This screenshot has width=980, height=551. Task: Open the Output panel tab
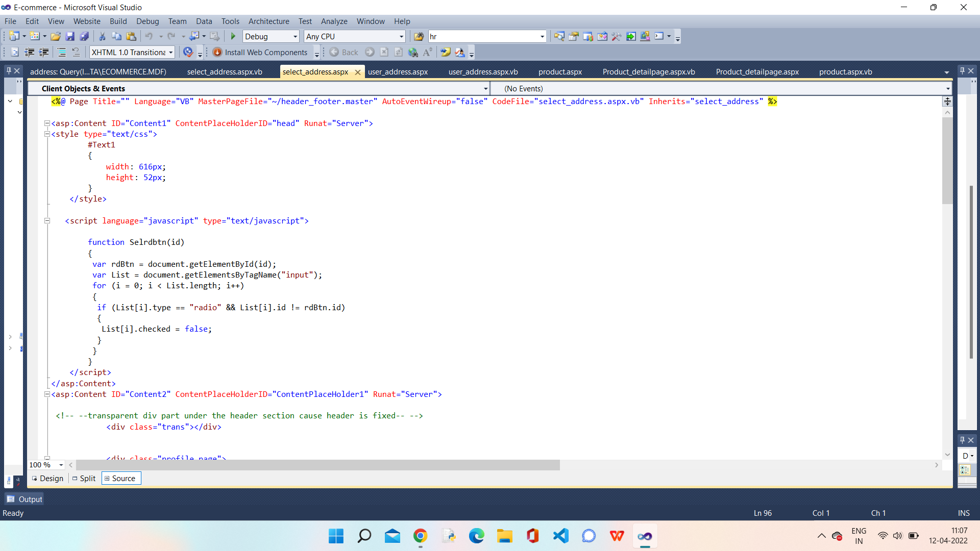tap(24, 499)
